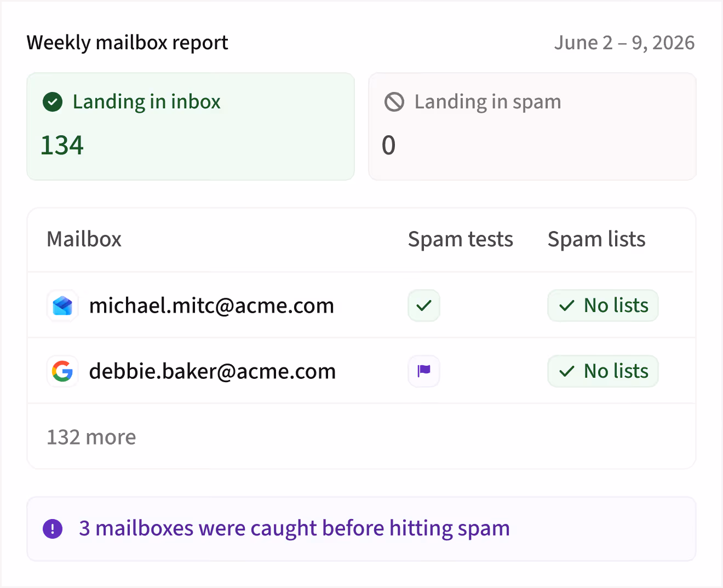
Task: Click the purple exclamation alert icon
Action: [x=53, y=529]
